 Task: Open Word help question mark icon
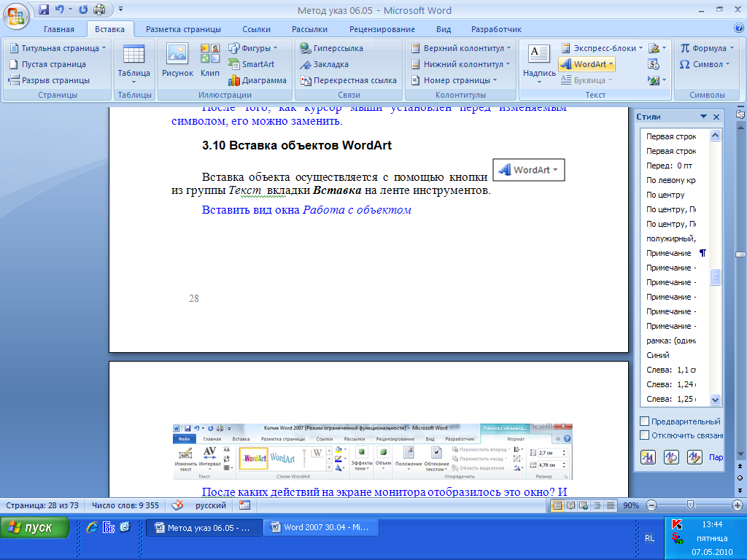coord(739,28)
